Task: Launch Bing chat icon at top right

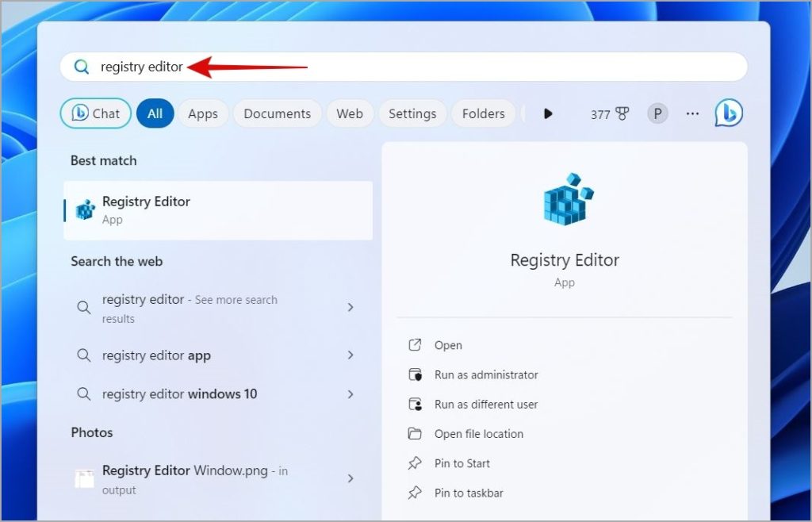Action: click(x=729, y=113)
